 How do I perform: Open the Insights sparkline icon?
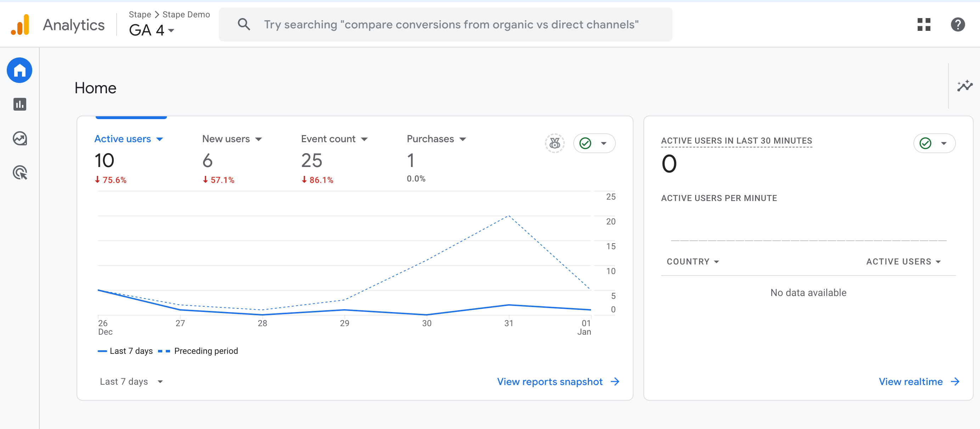[x=965, y=86]
